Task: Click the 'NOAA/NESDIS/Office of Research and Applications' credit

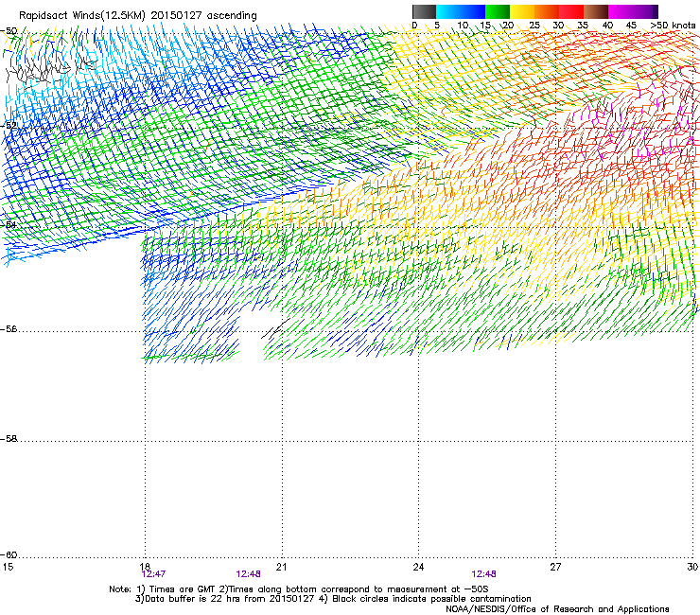Action: [x=557, y=609]
